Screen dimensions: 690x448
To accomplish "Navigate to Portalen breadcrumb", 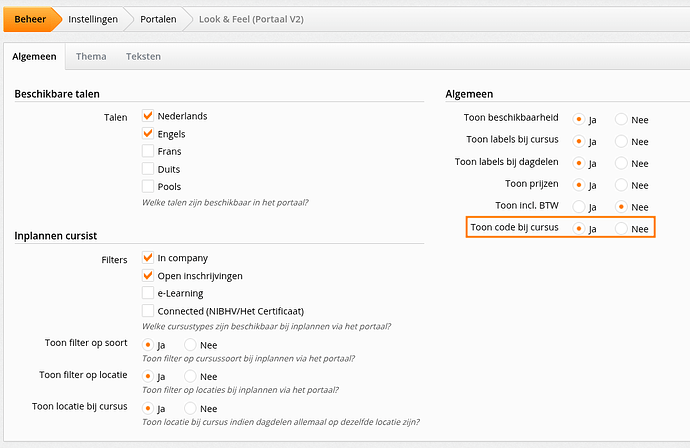I will tap(158, 19).
